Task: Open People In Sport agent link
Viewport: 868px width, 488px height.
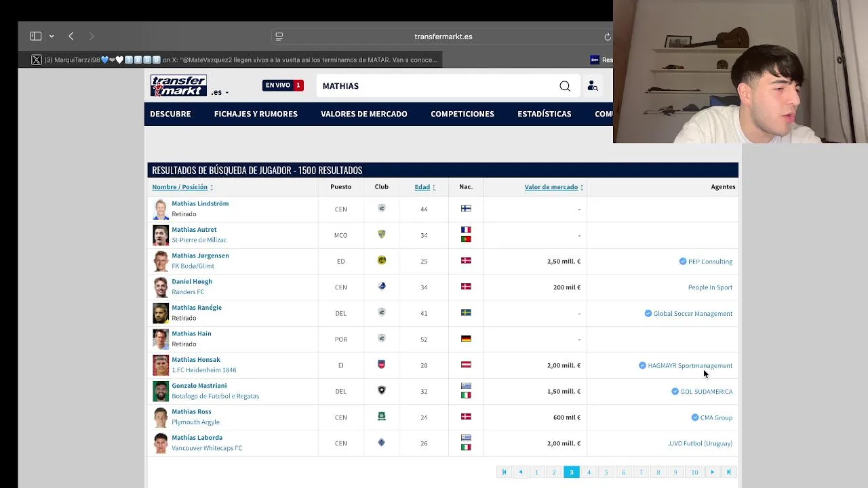Action: (710, 287)
